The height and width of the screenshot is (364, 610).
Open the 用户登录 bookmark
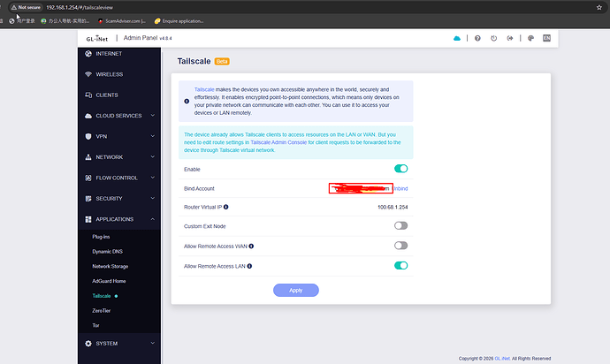(22, 21)
